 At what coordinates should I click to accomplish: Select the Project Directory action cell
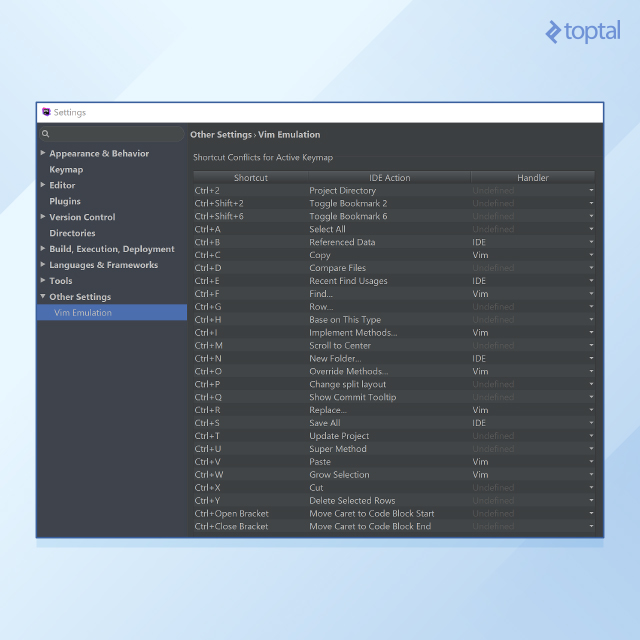pos(389,191)
